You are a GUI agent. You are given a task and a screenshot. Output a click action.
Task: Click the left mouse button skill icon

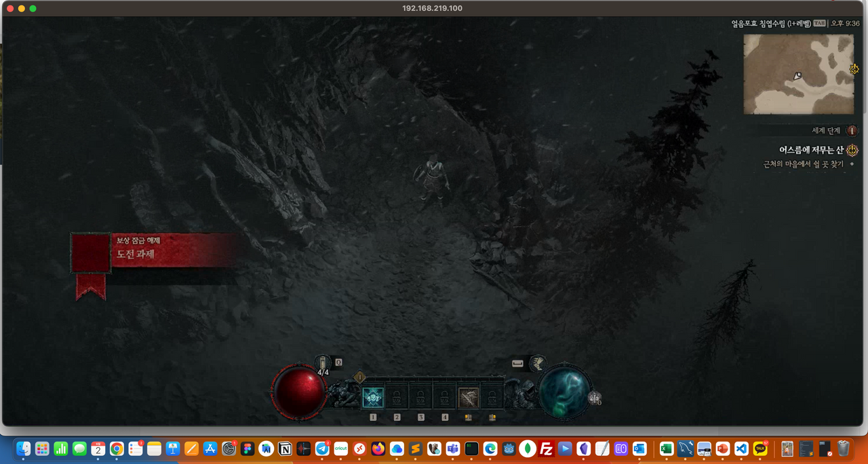click(x=469, y=398)
